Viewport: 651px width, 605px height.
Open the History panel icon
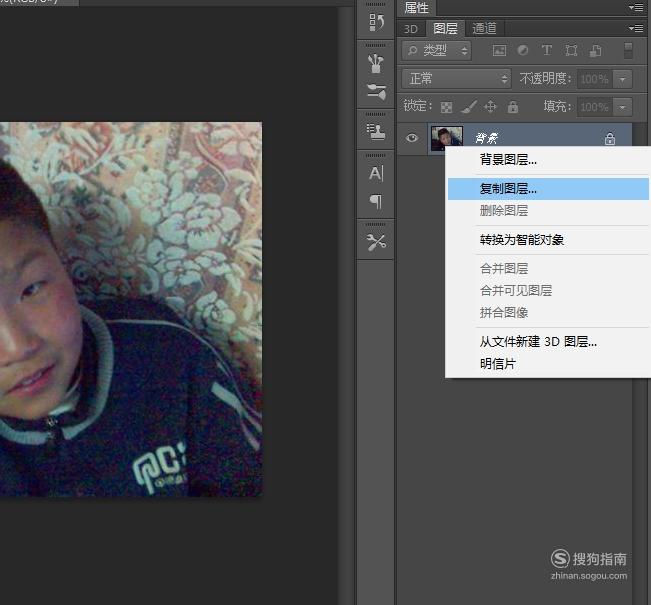[376, 22]
